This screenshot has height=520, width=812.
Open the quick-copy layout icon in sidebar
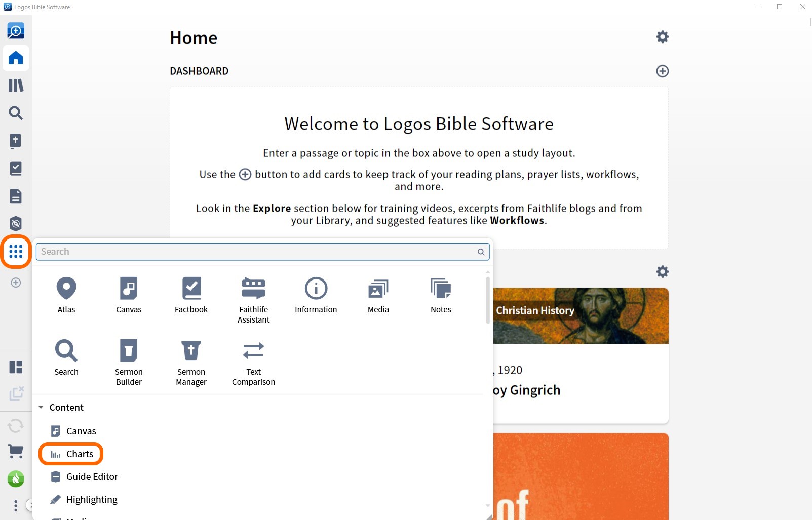16,393
